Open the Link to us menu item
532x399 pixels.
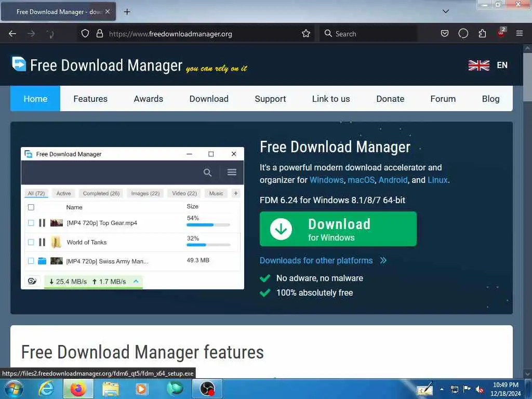tap(331, 99)
